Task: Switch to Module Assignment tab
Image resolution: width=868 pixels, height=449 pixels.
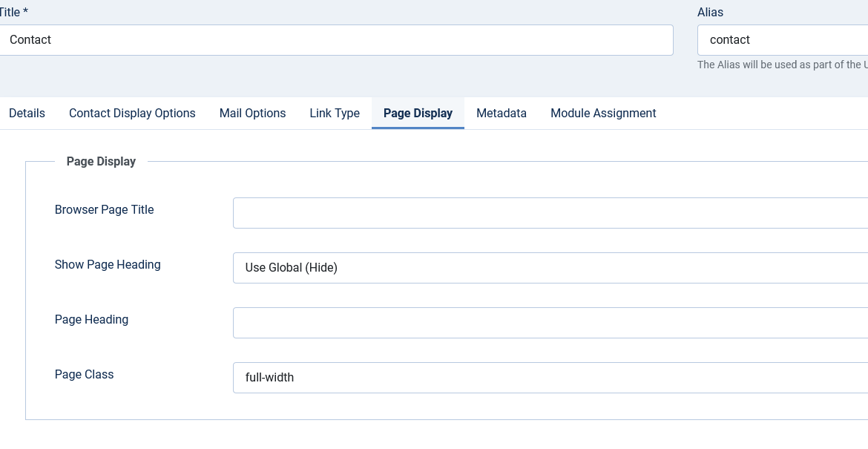Action: (603, 114)
